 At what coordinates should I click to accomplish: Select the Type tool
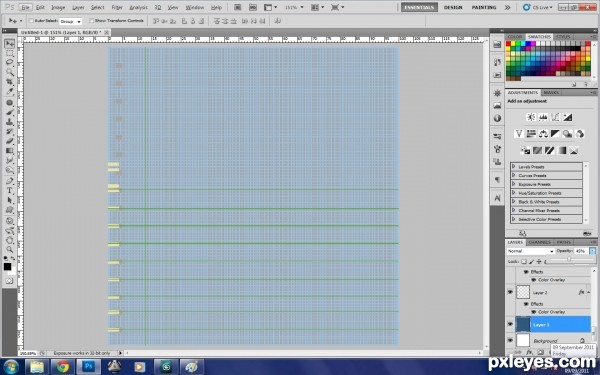(10, 190)
